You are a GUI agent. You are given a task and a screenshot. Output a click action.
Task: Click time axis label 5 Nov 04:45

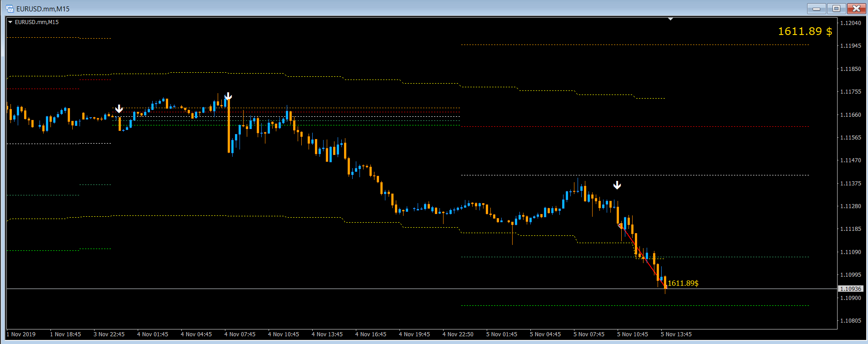[545, 334]
